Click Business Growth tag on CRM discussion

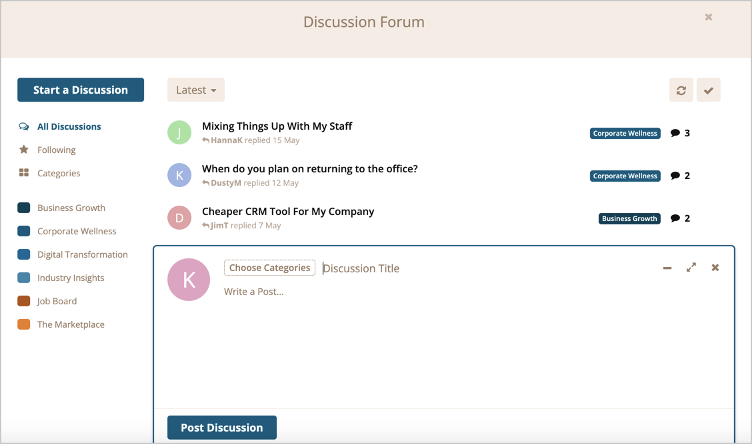tap(629, 219)
